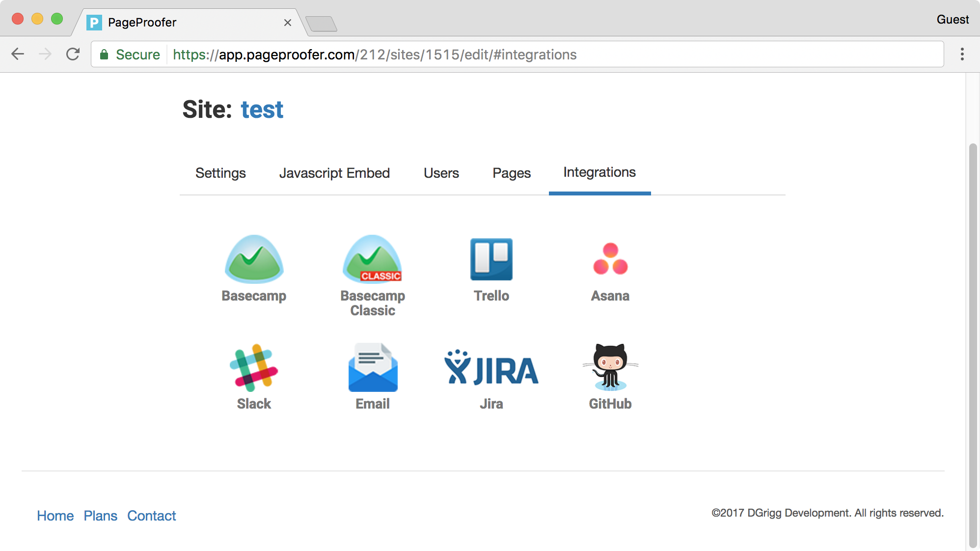This screenshot has width=980, height=551.
Task: Open the Jira integration logo
Action: (x=491, y=369)
